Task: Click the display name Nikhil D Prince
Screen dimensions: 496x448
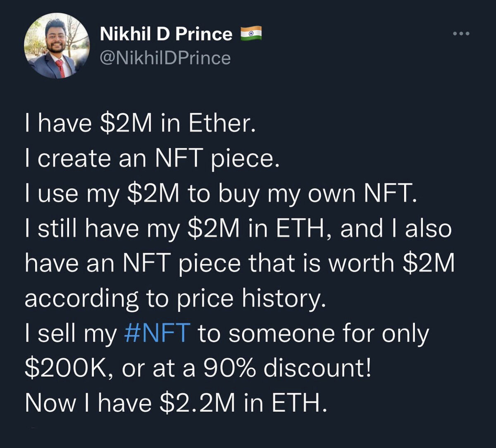Action: pos(166,34)
